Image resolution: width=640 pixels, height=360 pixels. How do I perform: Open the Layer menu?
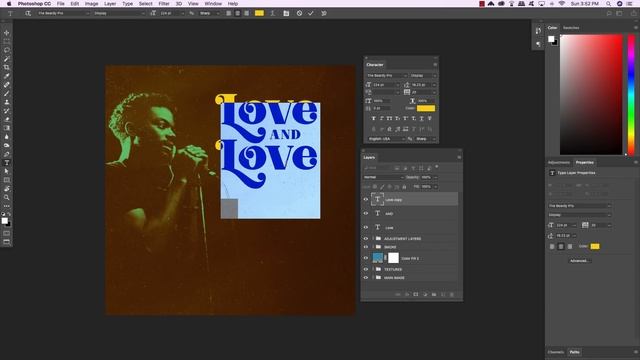110,4
